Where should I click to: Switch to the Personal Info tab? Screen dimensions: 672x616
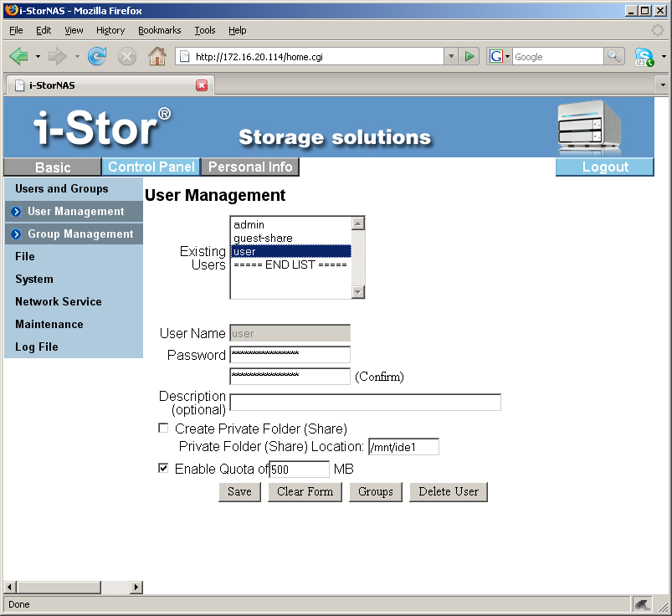coord(250,167)
